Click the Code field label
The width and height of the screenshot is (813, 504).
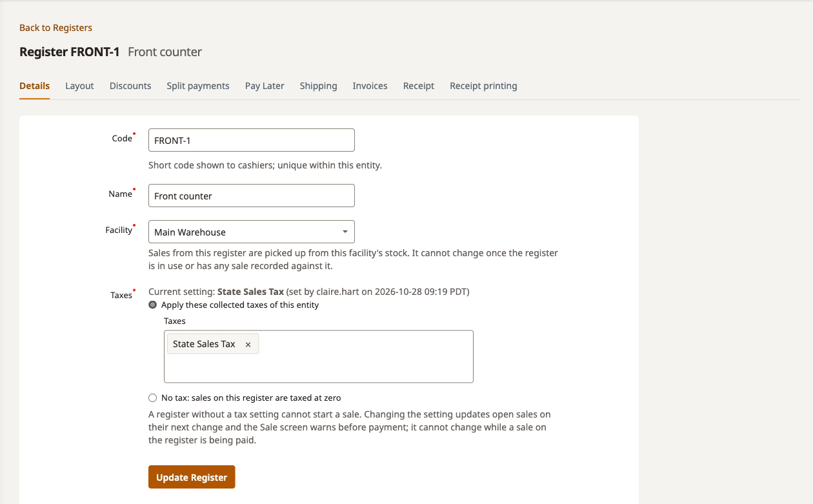(122, 138)
